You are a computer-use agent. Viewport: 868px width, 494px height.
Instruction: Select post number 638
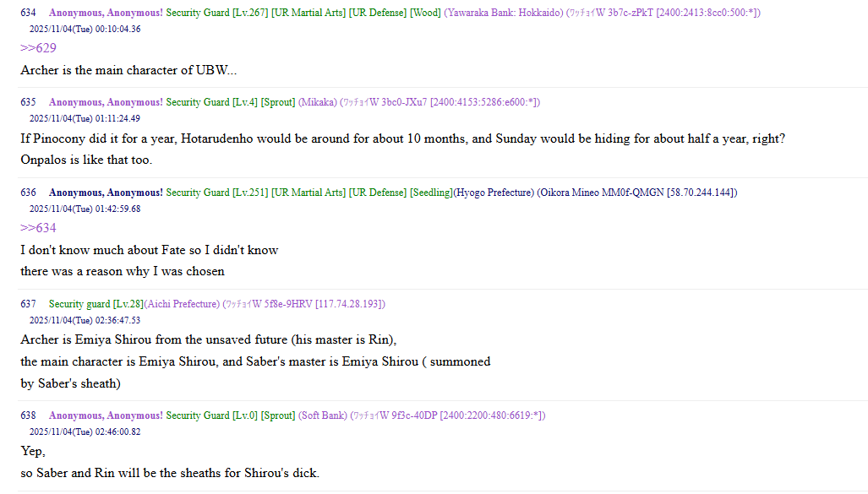click(x=28, y=415)
